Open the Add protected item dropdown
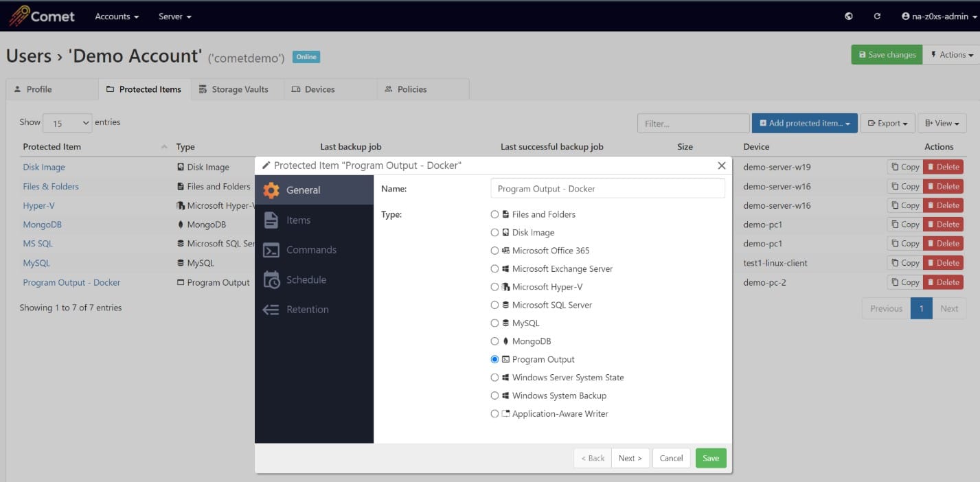The width and height of the screenshot is (980, 482). click(x=804, y=123)
